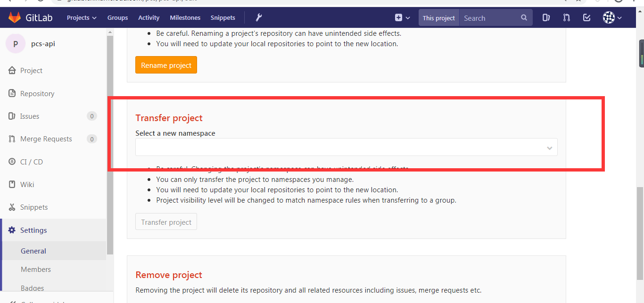This screenshot has width=644, height=303.
Task: Click the sidebar vertical scrollbar
Action: [110, 141]
